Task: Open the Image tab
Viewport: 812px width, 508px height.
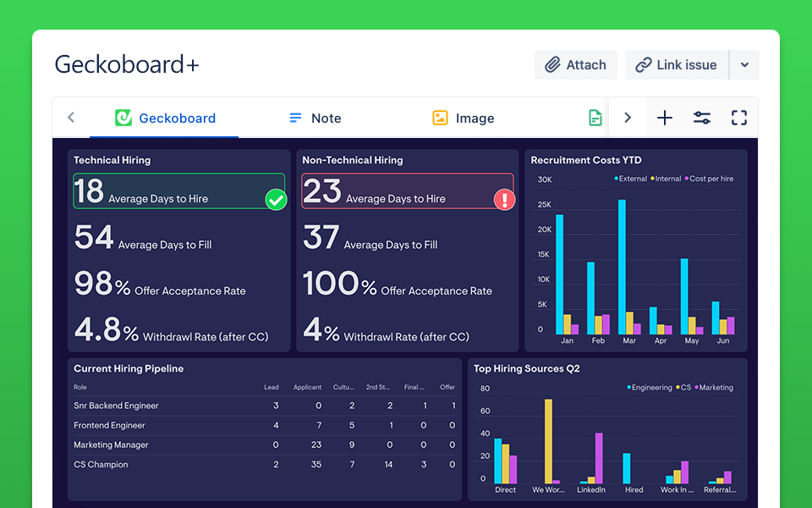Action: [463, 119]
